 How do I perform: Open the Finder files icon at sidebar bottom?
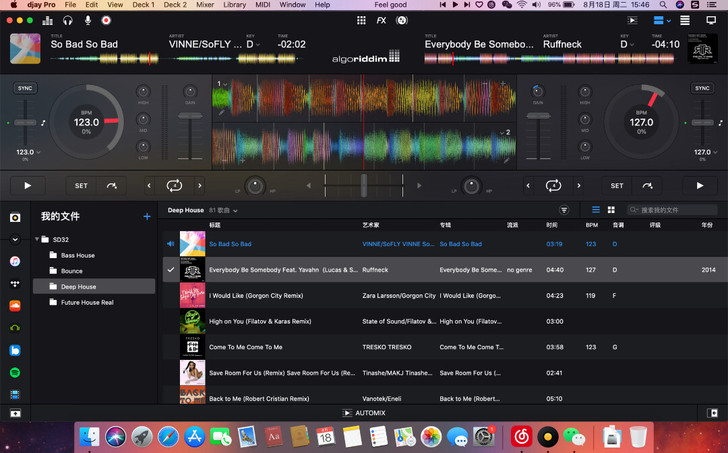(15, 413)
